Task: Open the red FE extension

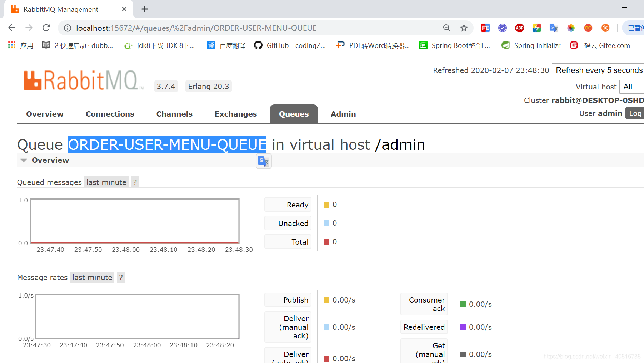Action: tap(485, 28)
